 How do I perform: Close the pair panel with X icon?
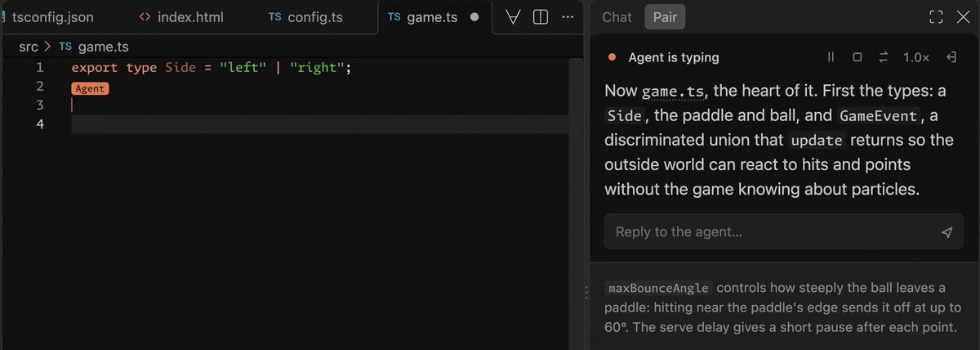[x=963, y=17]
